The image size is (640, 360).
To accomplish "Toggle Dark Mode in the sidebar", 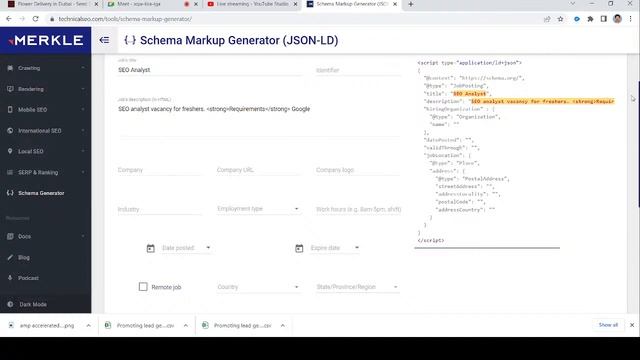I will coord(46,304).
